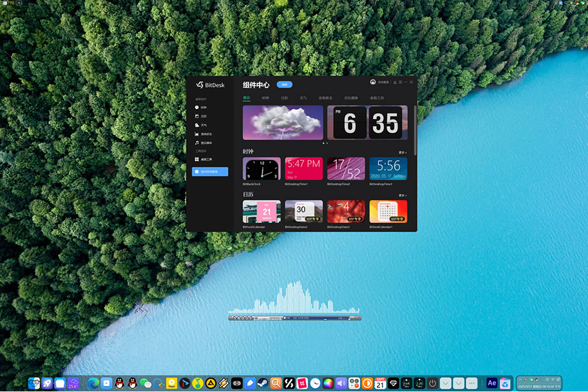Click the download icon in BitDesk title bar
Image resolution: width=588 pixels, height=392 pixels.
395,82
